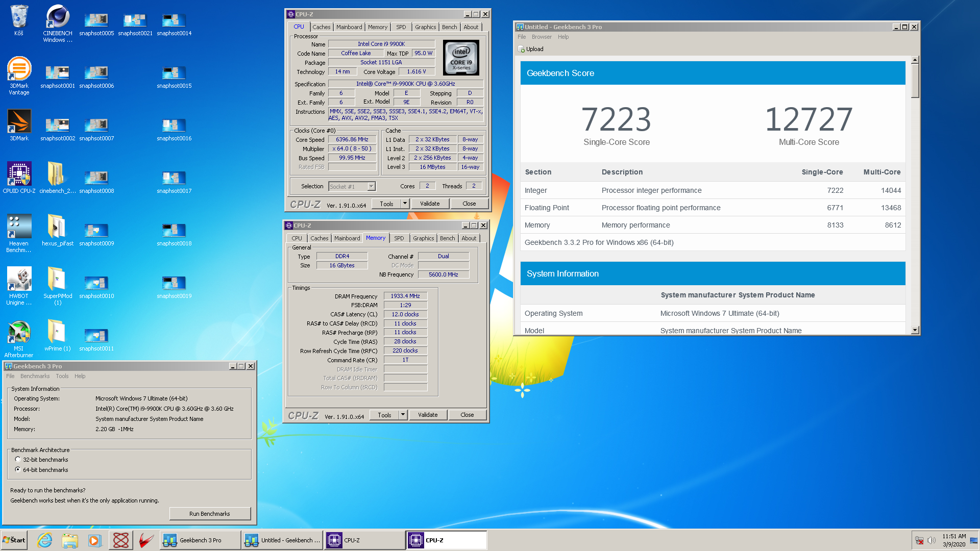Open About tab in top CPU-Z window
Viewport: 980px width, 551px height.
(x=471, y=27)
